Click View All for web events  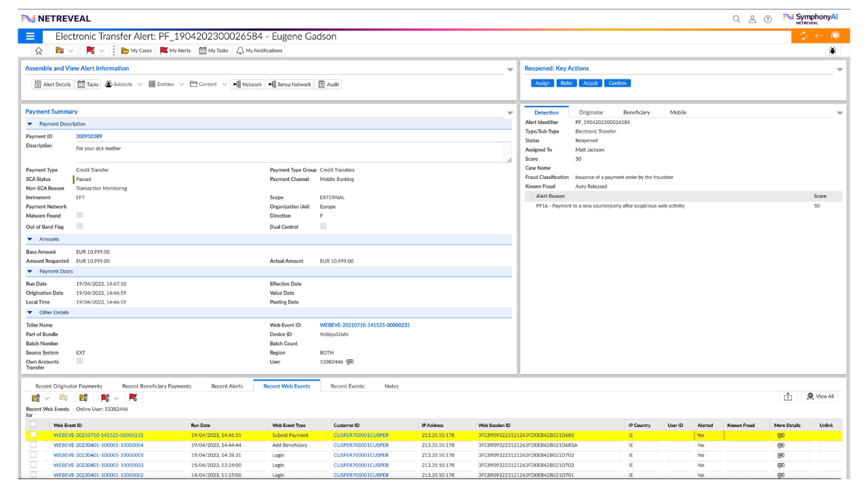821,397
